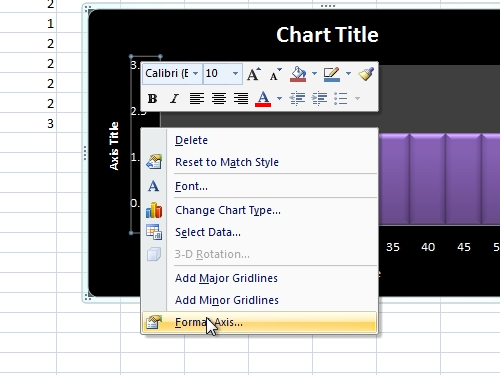Open the font color dropdown arrow
Image resolution: width=500 pixels, height=375 pixels.
(279, 98)
